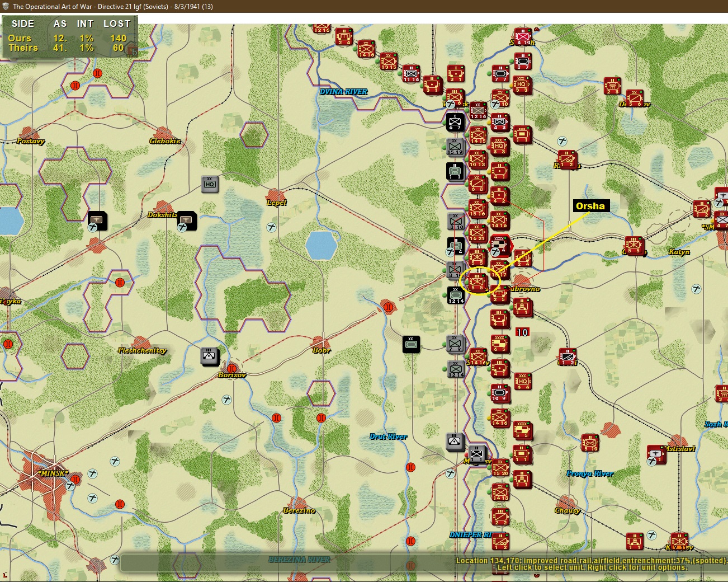Click the Chausy town label

[568, 510]
